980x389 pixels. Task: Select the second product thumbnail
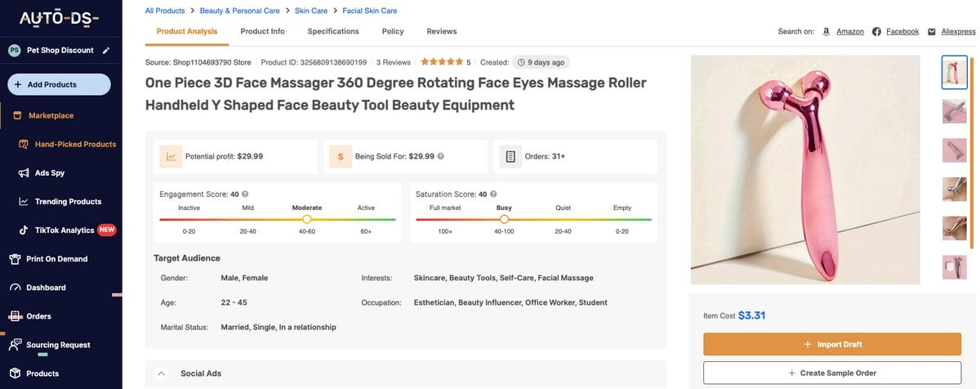954,111
